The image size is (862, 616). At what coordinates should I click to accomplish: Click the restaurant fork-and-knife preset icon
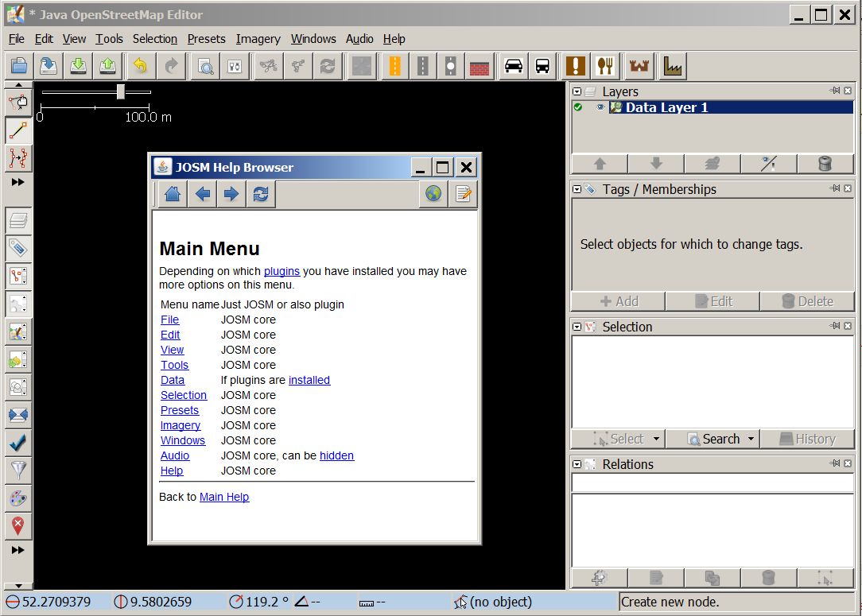pos(606,67)
